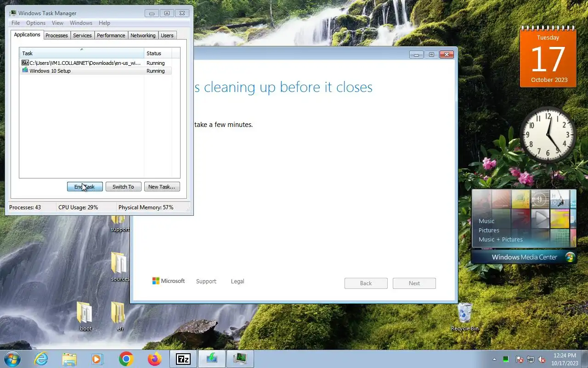
Task: Click the green CPU meter tray icon
Action: click(506, 359)
